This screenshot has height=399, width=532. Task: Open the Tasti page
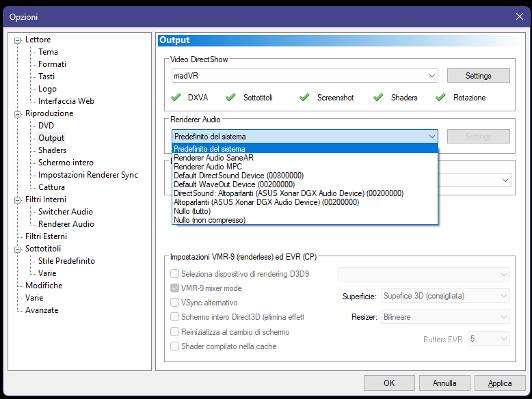[x=46, y=77]
